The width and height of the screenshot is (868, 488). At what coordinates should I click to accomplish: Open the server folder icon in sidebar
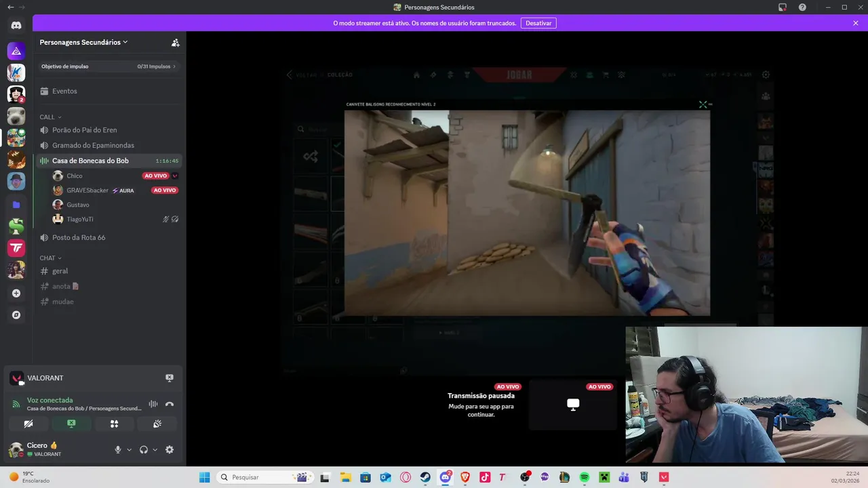(16, 204)
